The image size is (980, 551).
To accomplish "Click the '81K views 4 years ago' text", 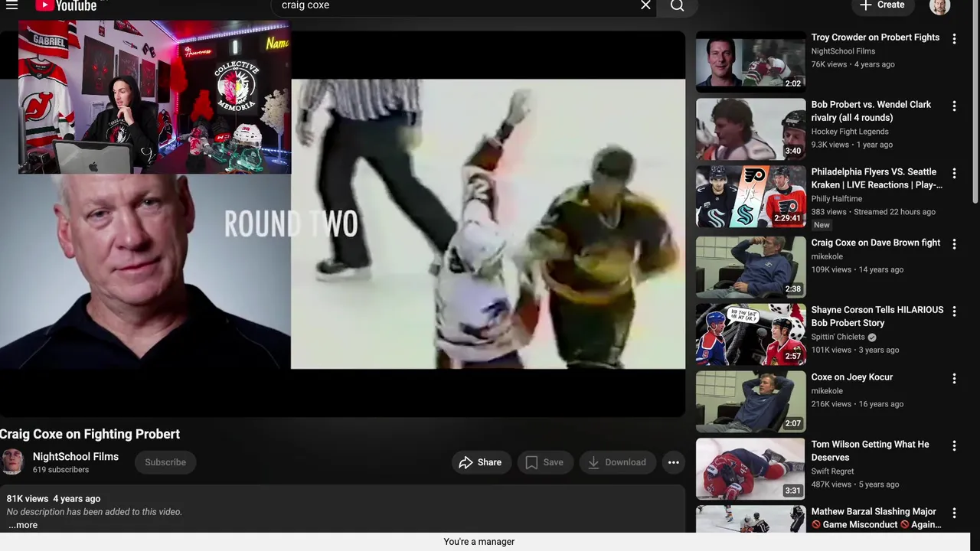I will [54, 499].
